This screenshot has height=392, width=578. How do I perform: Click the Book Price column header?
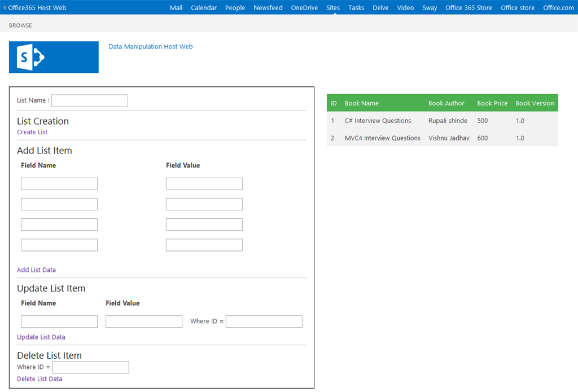(492, 103)
